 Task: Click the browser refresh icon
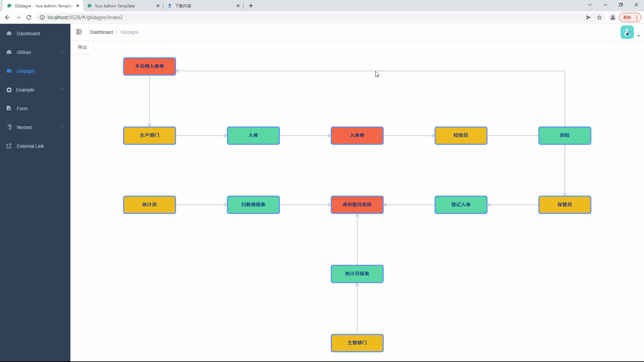click(29, 17)
